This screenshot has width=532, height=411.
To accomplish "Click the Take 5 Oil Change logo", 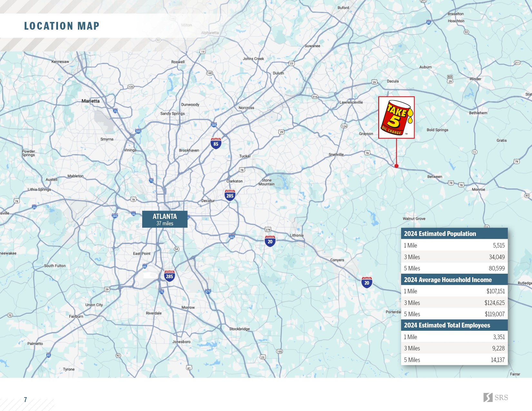I will (x=396, y=118).
